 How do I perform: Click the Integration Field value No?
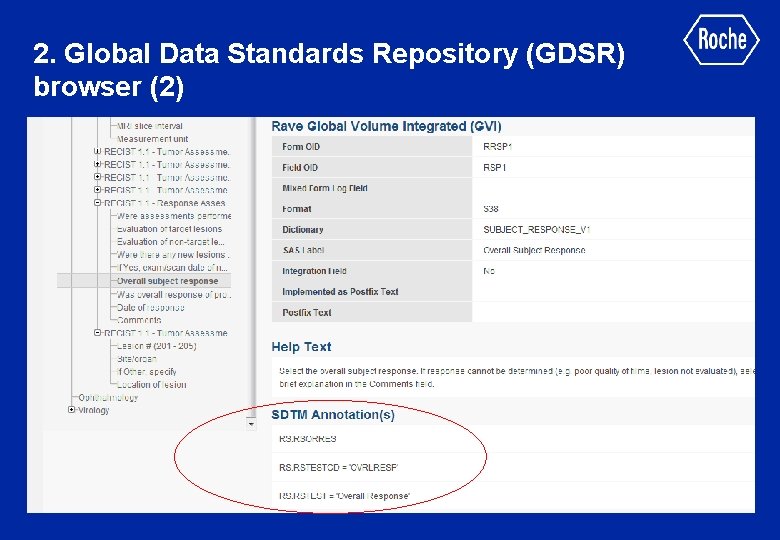[489, 271]
